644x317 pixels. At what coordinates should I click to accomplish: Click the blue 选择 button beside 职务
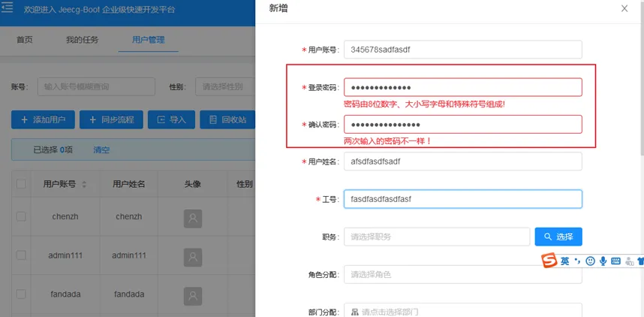tap(558, 237)
